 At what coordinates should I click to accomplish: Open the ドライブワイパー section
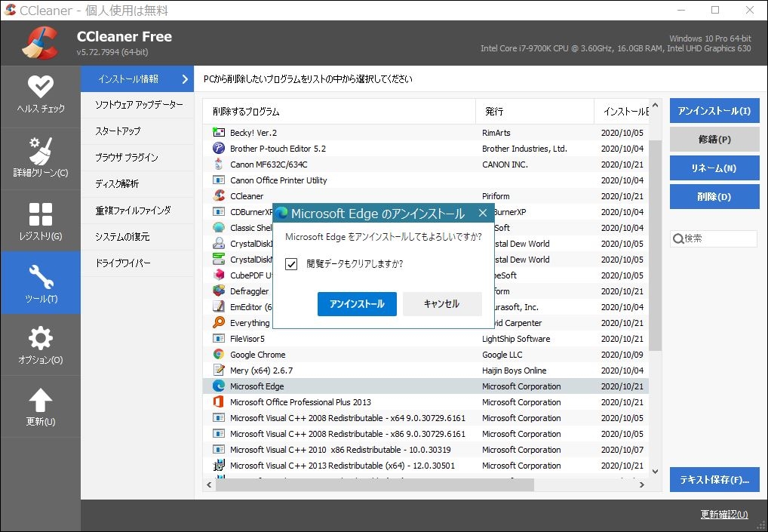(x=137, y=263)
